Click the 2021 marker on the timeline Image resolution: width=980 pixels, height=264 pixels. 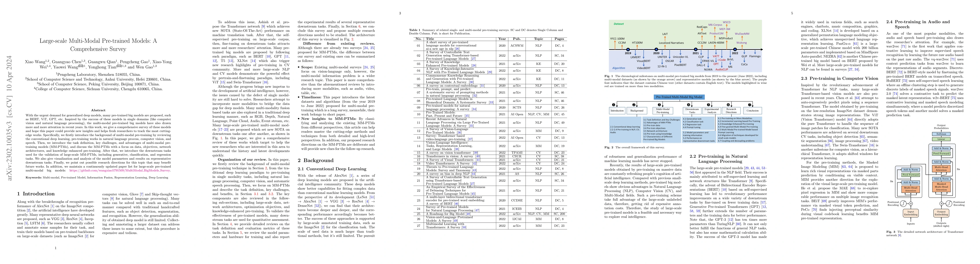point(696,49)
